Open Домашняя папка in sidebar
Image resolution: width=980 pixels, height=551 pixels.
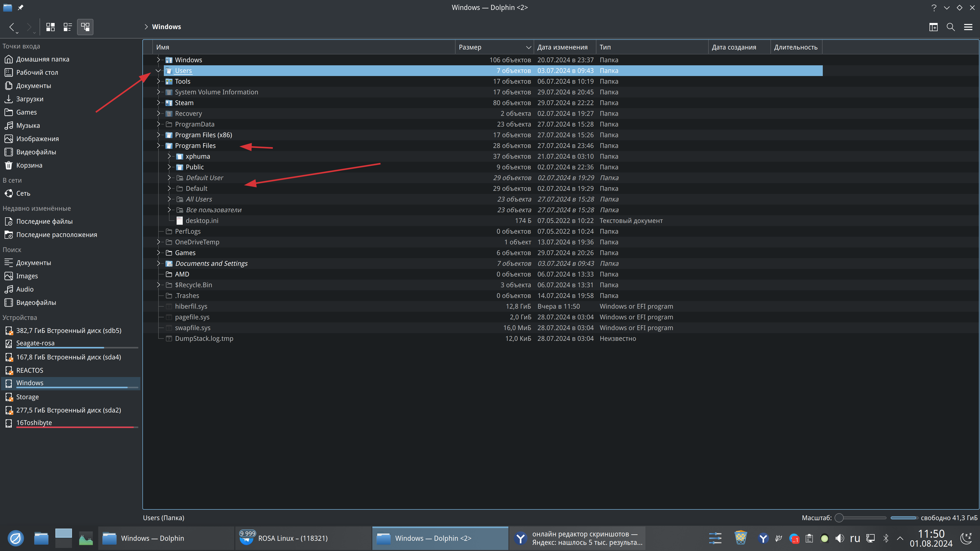[43, 59]
